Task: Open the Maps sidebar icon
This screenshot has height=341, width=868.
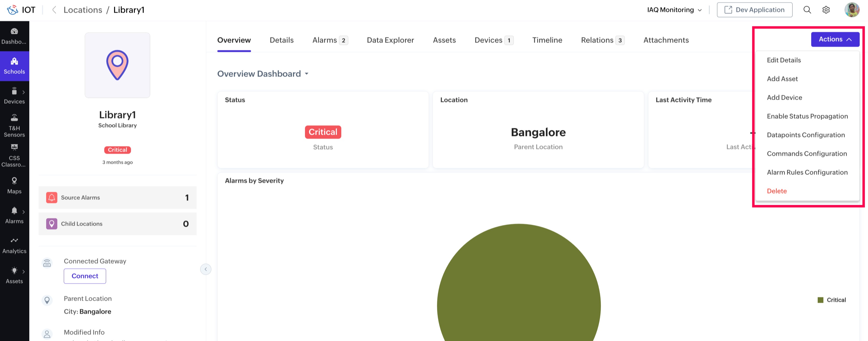Action: pos(14,185)
